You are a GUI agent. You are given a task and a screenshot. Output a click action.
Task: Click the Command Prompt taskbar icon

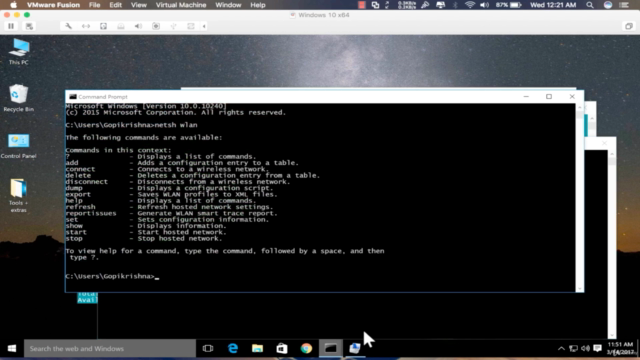point(331,349)
